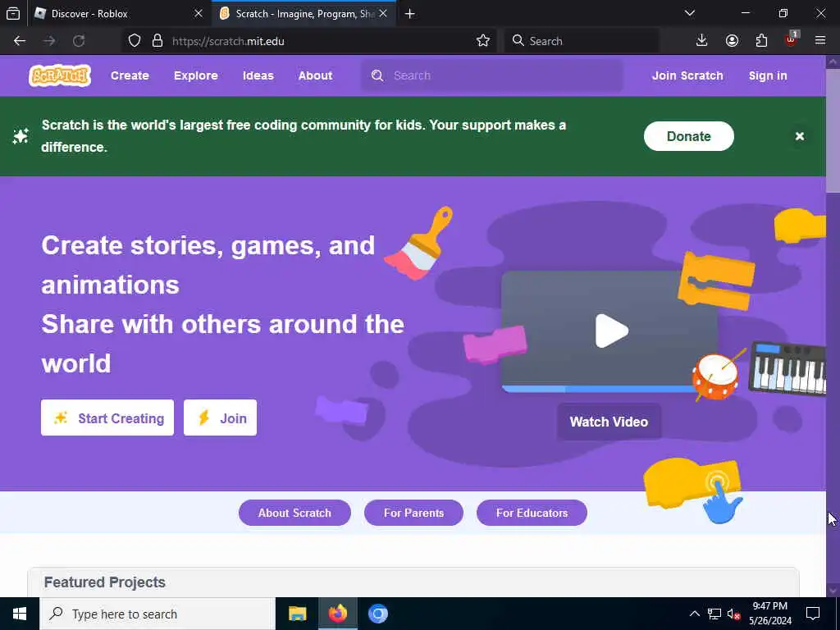
Task: Click the sparkle icon on the donation banner
Action: tap(21, 136)
